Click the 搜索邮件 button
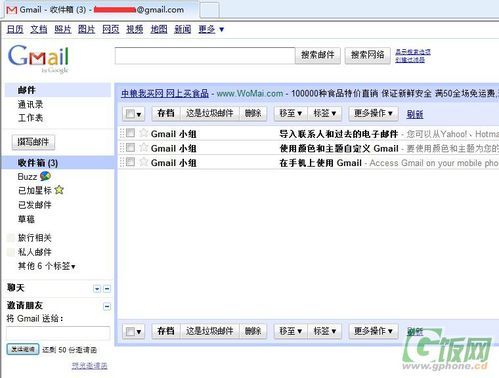The height and width of the screenshot is (378, 499). tap(318, 55)
